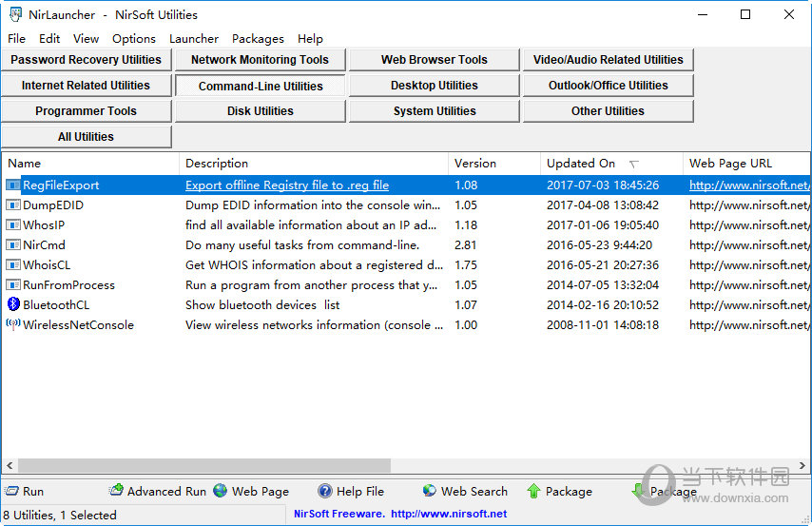Switch to Programmer Tools group
The height and width of the screenshot is (526, 812).
point(86,111)
